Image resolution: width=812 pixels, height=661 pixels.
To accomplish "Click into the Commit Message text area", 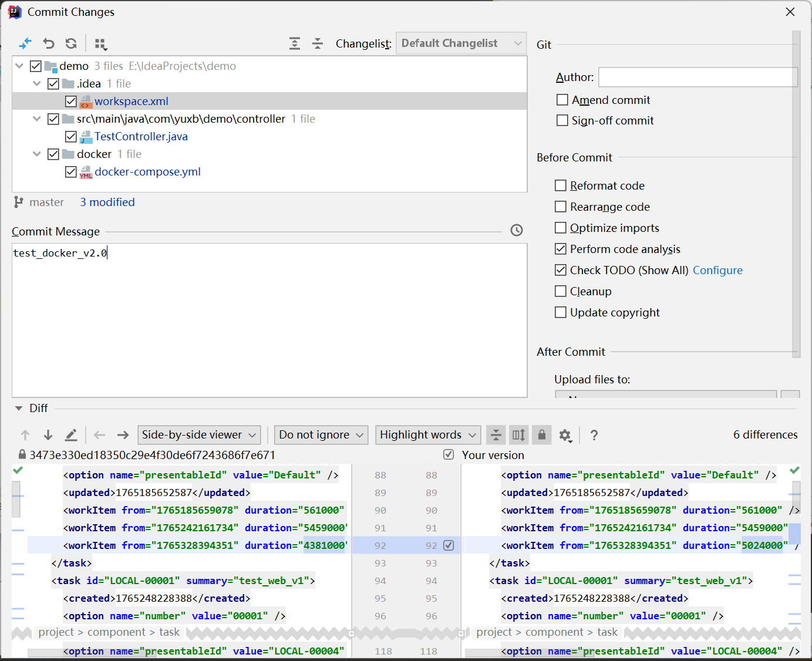I will 269,321.
